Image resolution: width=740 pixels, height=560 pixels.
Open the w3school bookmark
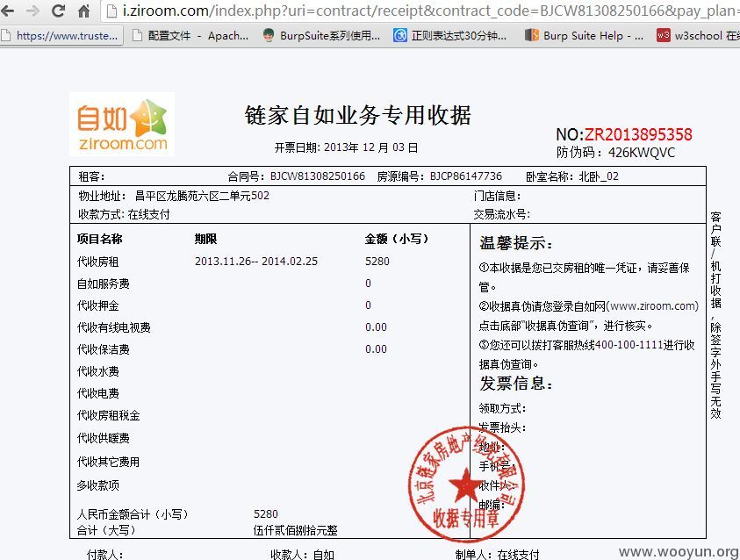[x=698, y=35]
